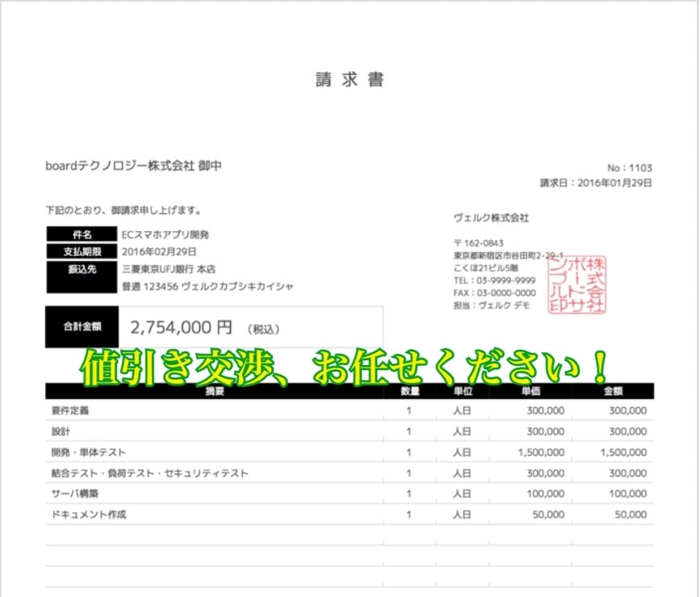The width and height of the screenshot is (700, 597).
Task: Click the 件名 label cell
Action: coord(82,234)
